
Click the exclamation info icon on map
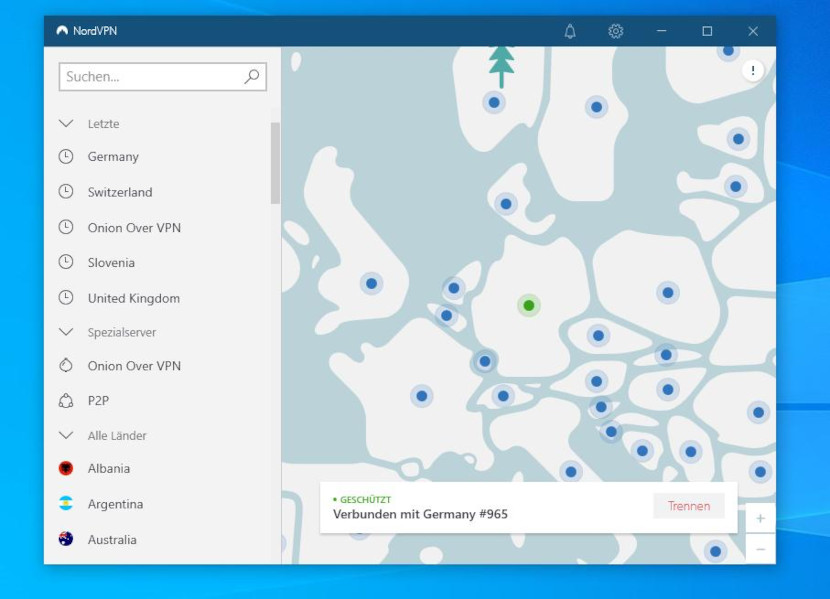(753, 70)
